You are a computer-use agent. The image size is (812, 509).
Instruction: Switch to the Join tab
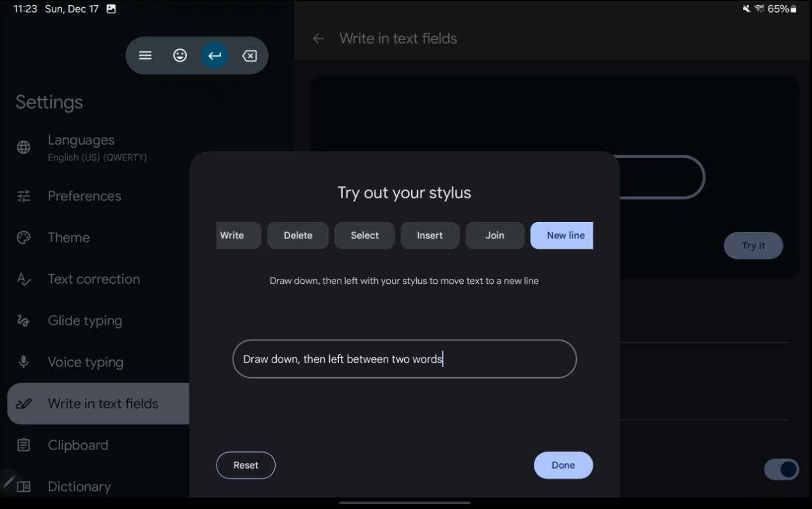coord(495,235)
